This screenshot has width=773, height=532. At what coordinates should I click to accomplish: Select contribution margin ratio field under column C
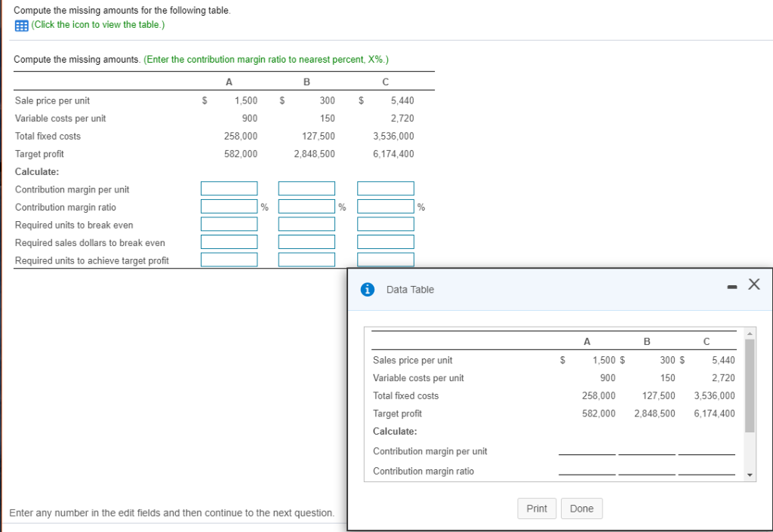click(x=385, y=205)
